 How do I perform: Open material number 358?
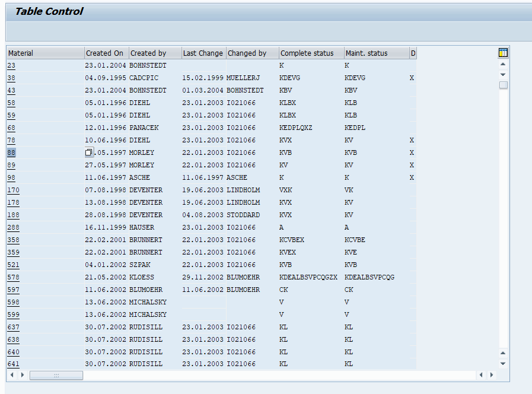click(13, 240)
